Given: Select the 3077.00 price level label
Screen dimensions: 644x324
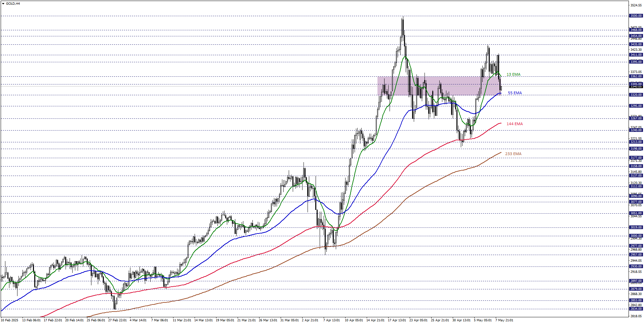Looking at the screenshot, I should [636, 202].
